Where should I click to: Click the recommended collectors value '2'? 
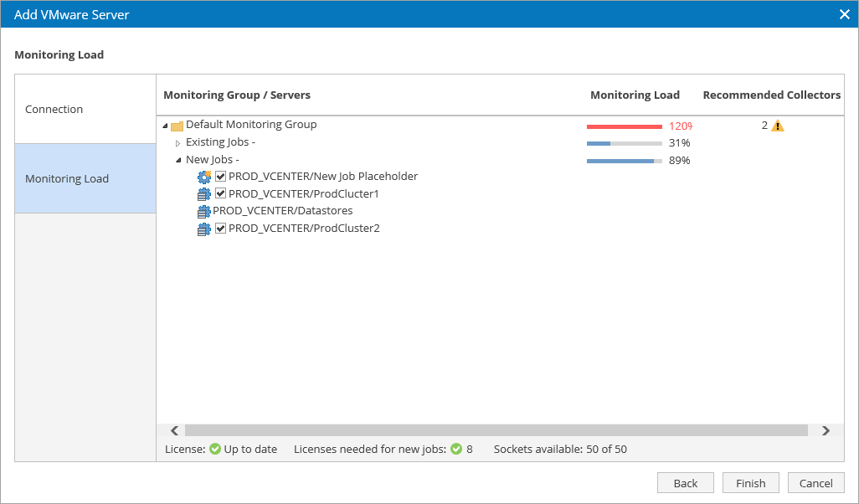764,126
